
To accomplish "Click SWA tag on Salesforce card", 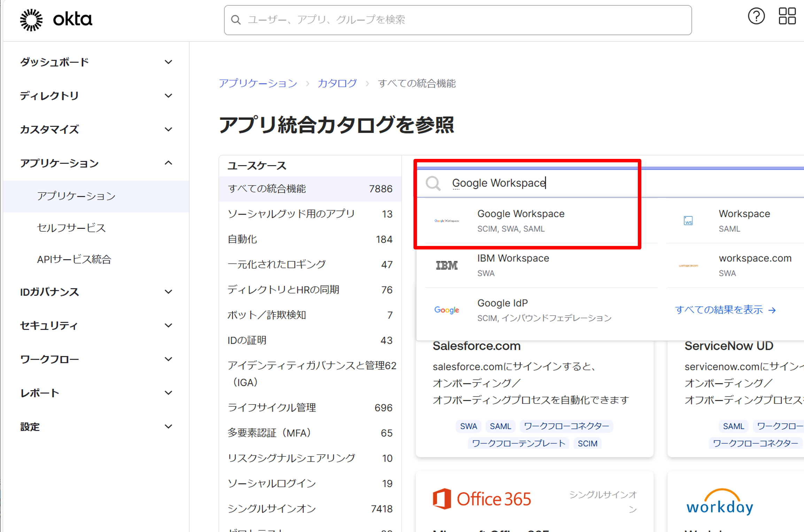I will point(468,426).
